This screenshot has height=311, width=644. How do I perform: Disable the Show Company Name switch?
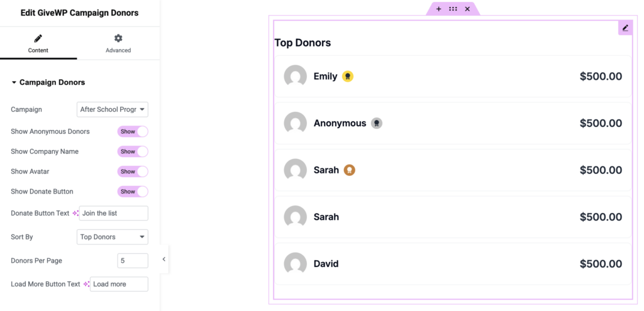pyautogui.click(x=133, y=151)
